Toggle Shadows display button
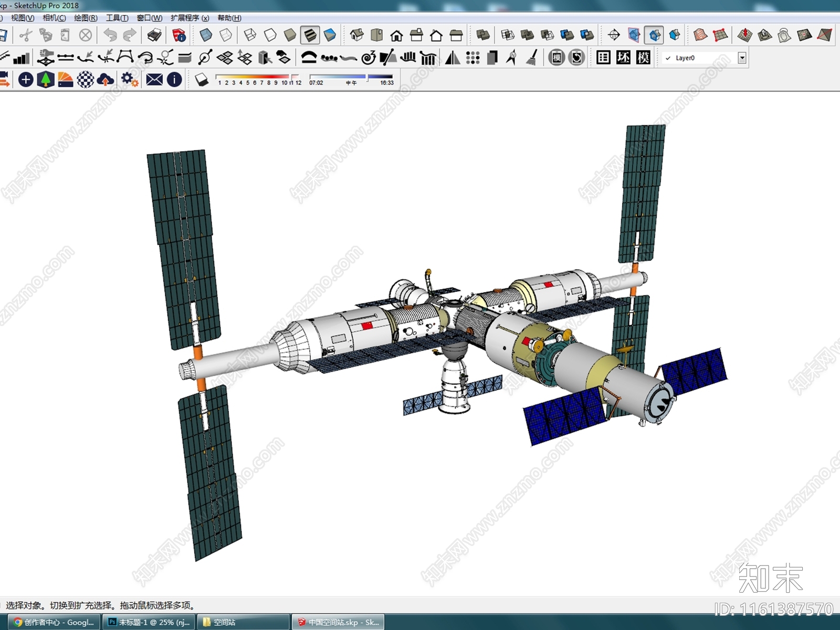 (202, 79)
